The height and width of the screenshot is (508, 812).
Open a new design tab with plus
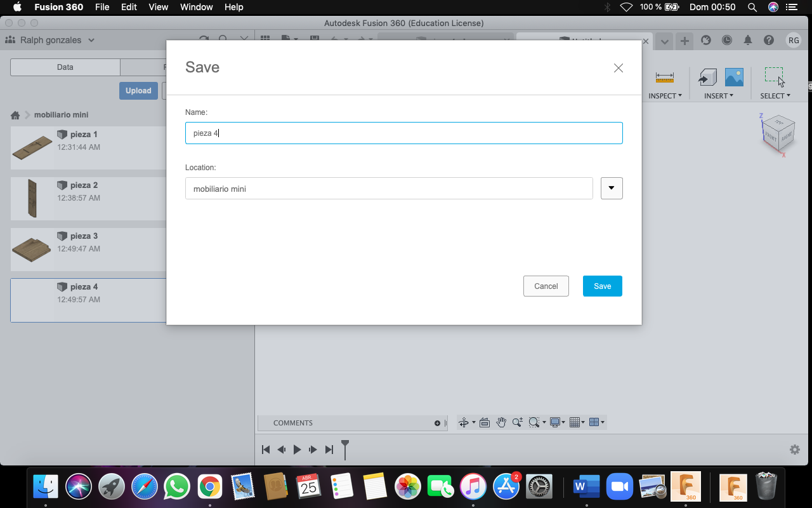[x=684, y=41]
